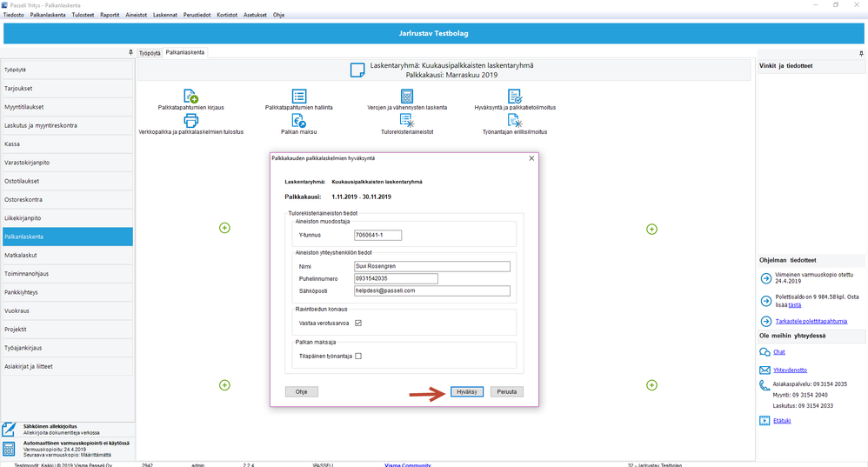Viewport: 868px width, 467px height.
Task: Click the Ohje button in dialog
Action: click(x=301, y=391)
